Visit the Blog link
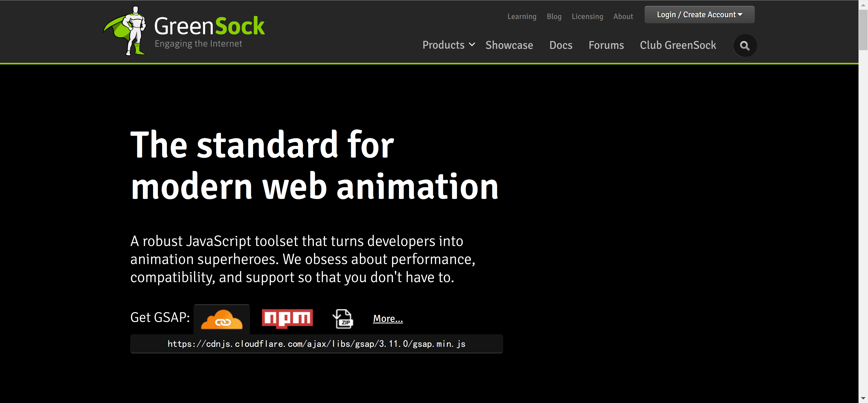Image resolution: width=868 pixels, height=403 pixels. (x=554, y=16)
